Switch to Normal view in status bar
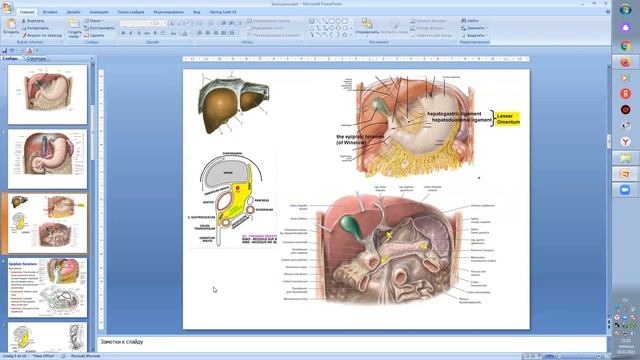The height and width of the screenshot is (360, 640). 527,356
